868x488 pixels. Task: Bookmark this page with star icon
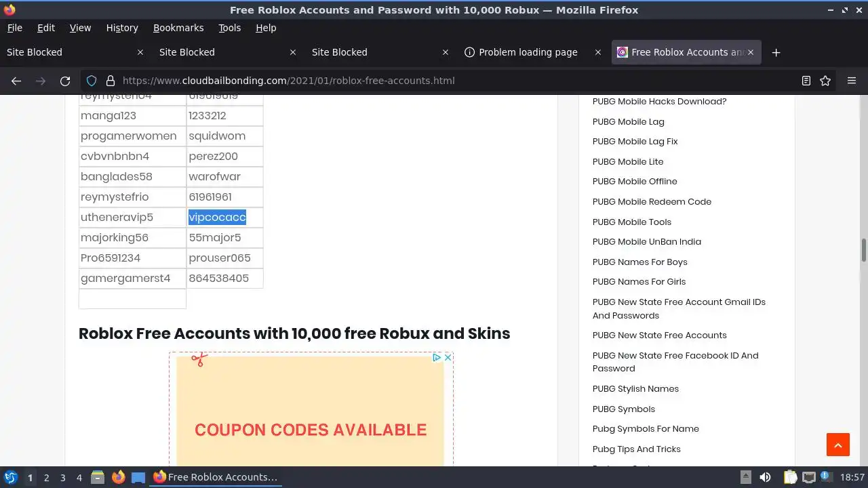825,81
